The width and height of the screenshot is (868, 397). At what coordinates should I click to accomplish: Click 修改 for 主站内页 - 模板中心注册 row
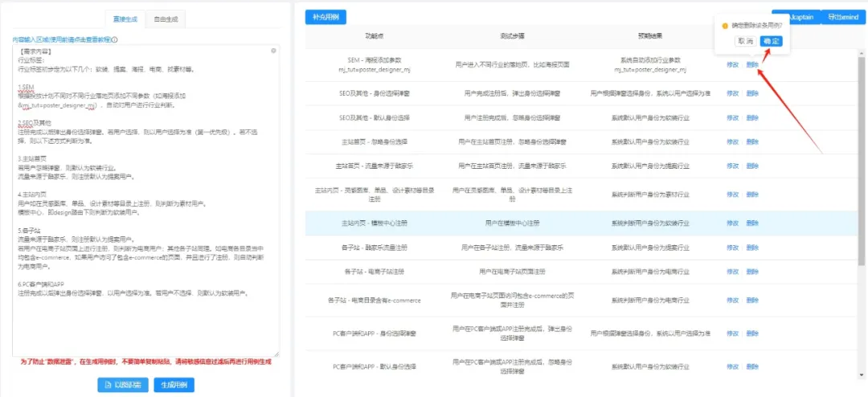click(732, 223)
